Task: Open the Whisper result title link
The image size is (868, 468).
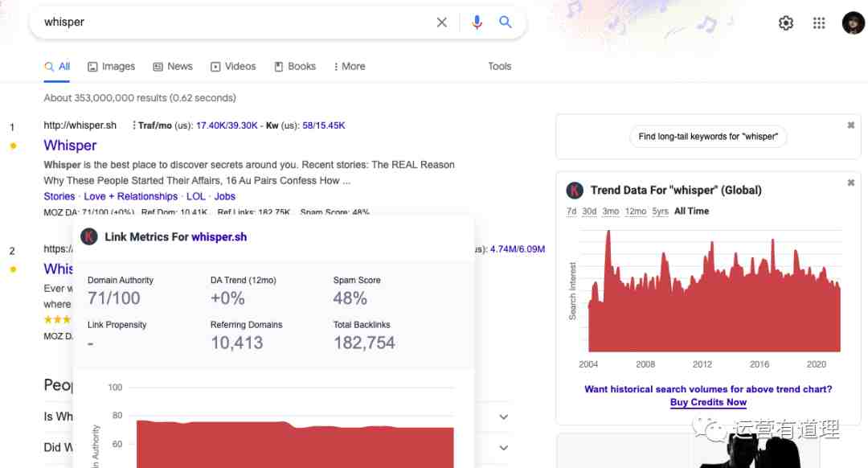Action: click(x=70, y=146)
